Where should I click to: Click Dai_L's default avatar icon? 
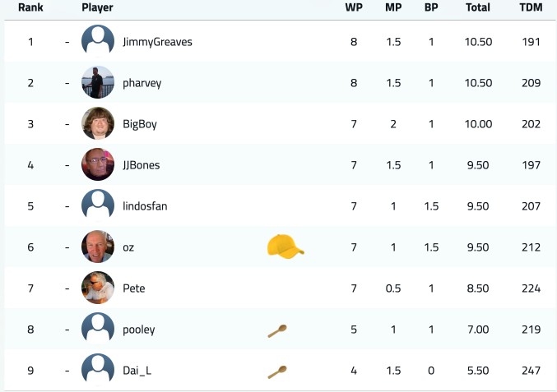click(98, 370)
